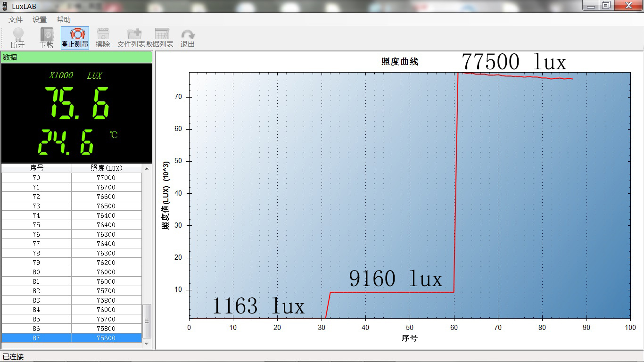Select table row with 序号 82
This screenshot has height=362, width=644.
(72, 291)
